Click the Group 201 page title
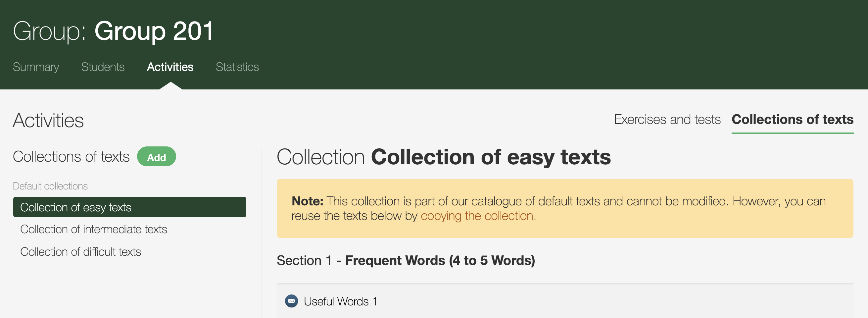This screenshot has width=868, height=318. (x=154, y=31)
